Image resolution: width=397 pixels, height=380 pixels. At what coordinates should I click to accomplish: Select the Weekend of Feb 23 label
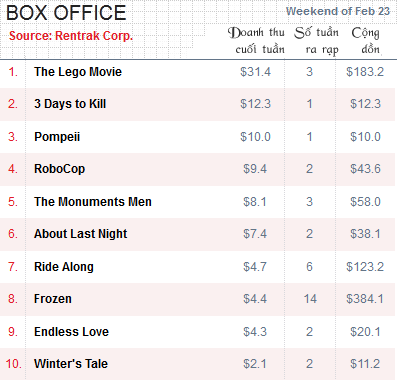click(x=338, y=11)
